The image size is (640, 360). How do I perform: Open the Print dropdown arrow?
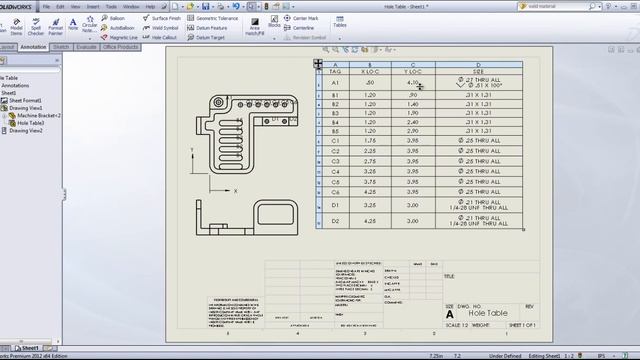point(227,7)
